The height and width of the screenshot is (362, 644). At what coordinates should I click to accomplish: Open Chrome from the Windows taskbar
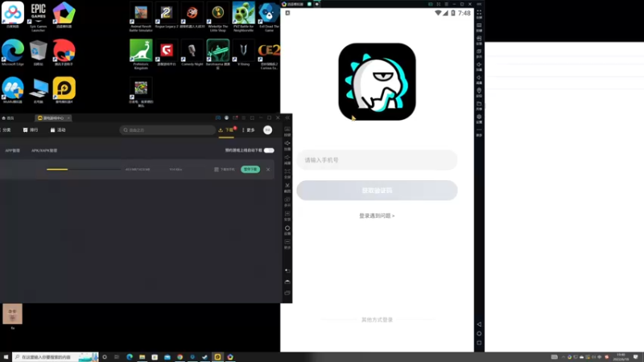(x=180, y=357)
